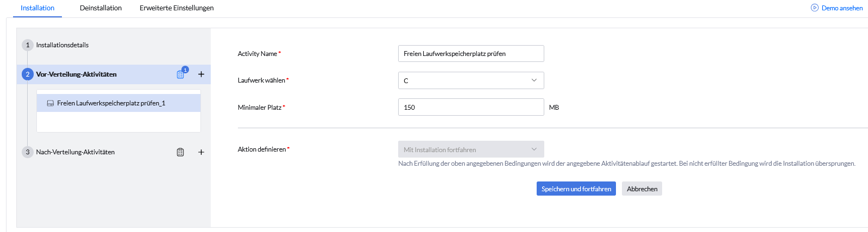Open Vor-Verteilung activity template list icon
Viewport: 868px width, 232px height.
tap(181, 74)
